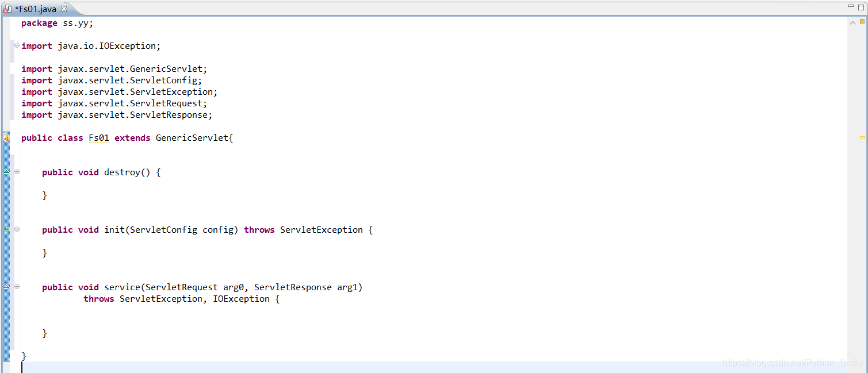This screenshot has width=868, height=373.
Task: Collapse the destroy() method fold
Action: 17,172
